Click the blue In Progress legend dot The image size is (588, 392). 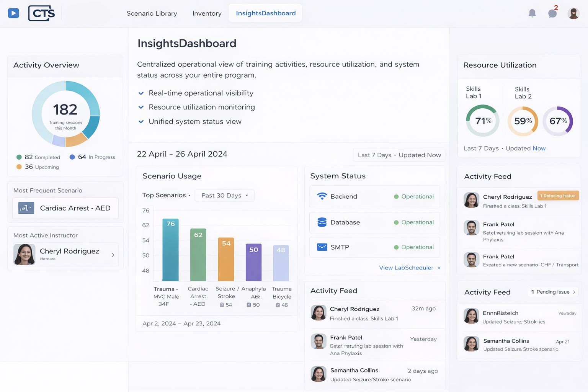pos(72,157)
